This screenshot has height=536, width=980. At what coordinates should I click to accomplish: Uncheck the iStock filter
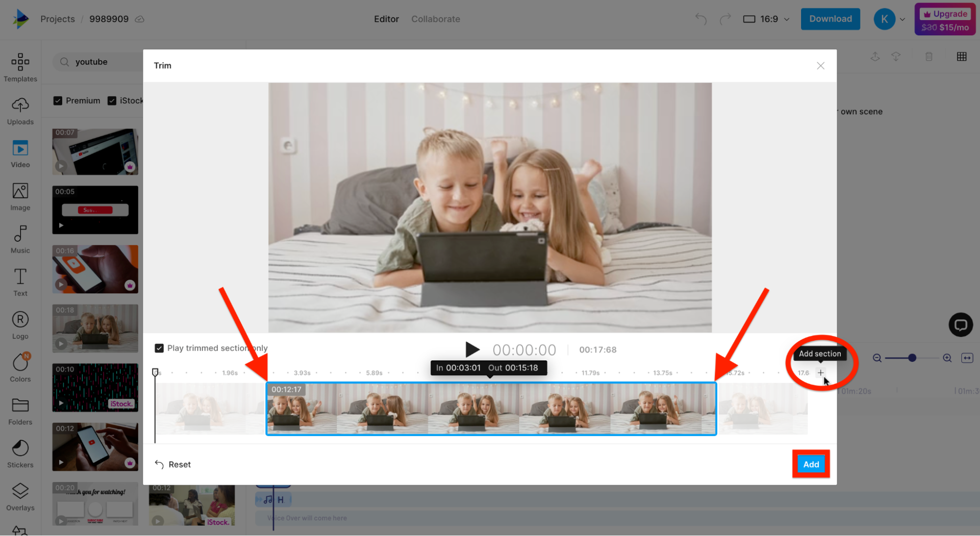[x=111, y=100]
